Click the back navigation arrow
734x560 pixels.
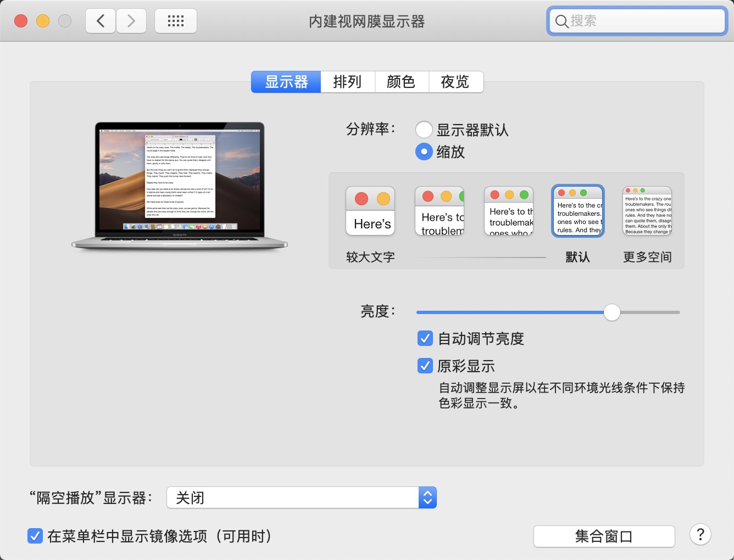click(101, 21)
